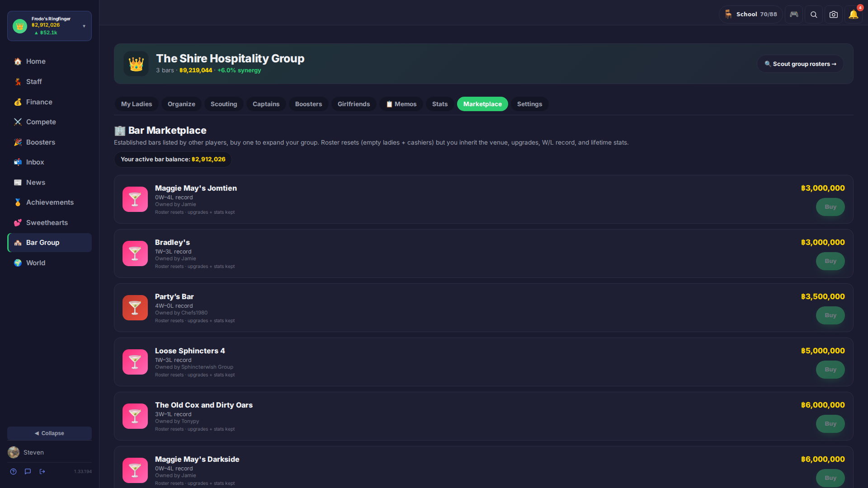Click Scout group rosters button
This screenshot has height=488, width=868.
click(x=800, y=64)
